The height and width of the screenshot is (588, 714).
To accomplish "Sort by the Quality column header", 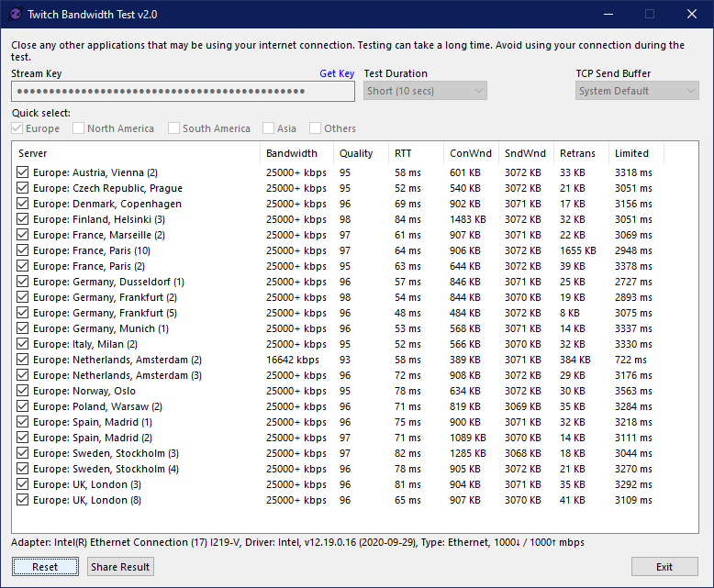I will pos(361,153).
